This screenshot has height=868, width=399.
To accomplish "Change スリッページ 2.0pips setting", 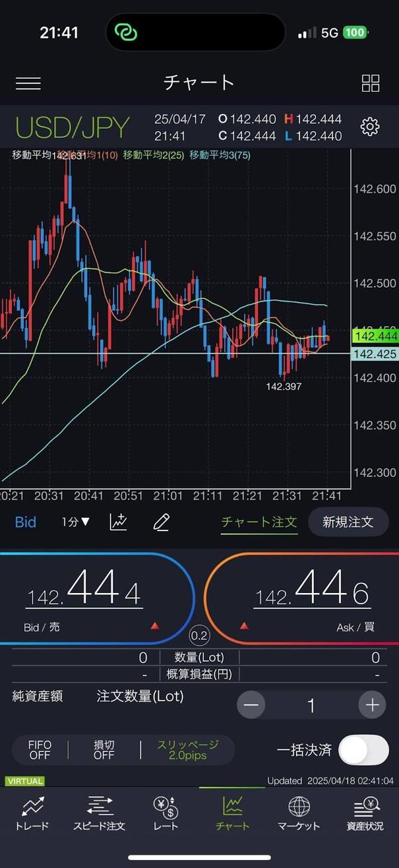I will click(x=188, y=750).
